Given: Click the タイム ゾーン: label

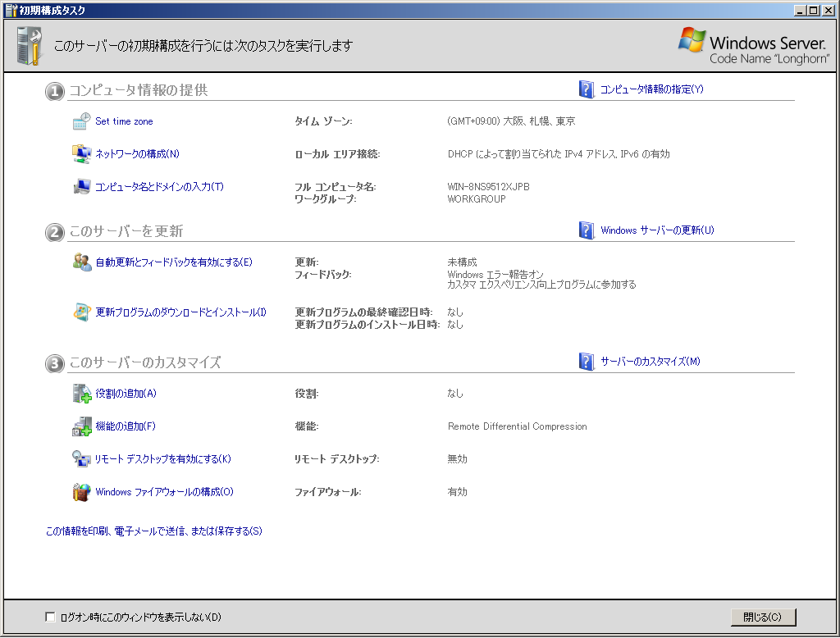Looking at the screenshot, I should point(323,121).
